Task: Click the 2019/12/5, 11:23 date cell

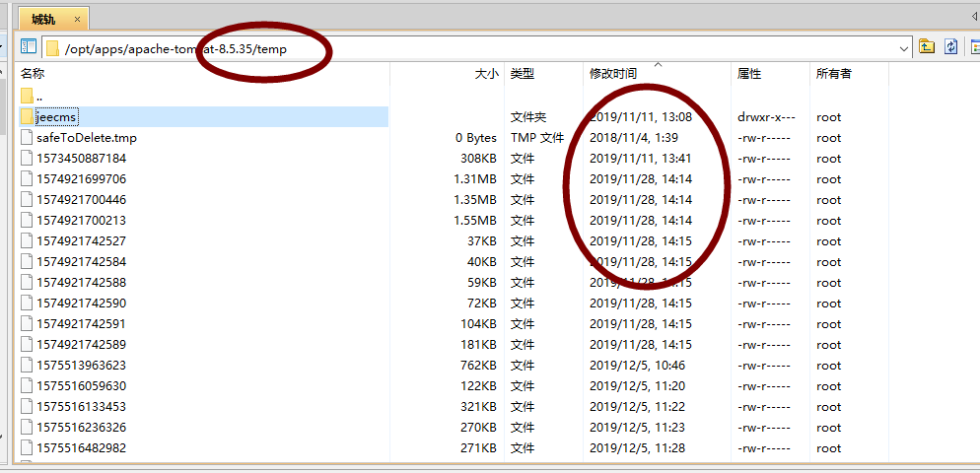Action: [638, 428]
